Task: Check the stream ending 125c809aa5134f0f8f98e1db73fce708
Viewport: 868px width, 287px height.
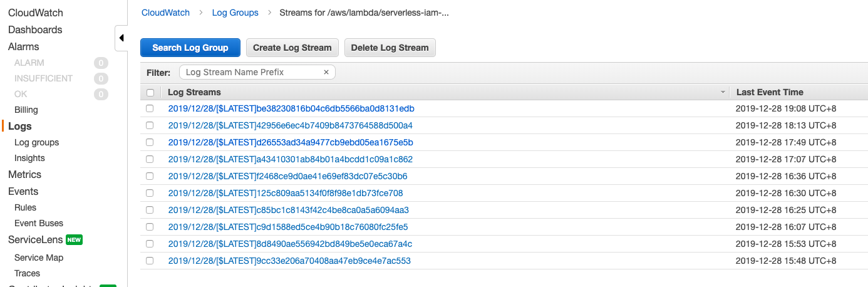Action: click(x=150, y=193)
